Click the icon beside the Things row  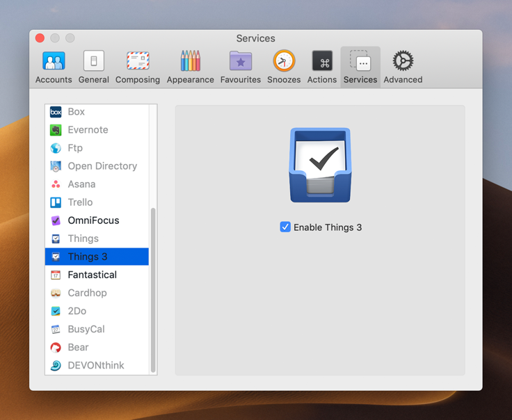click(x=56, y=239)
